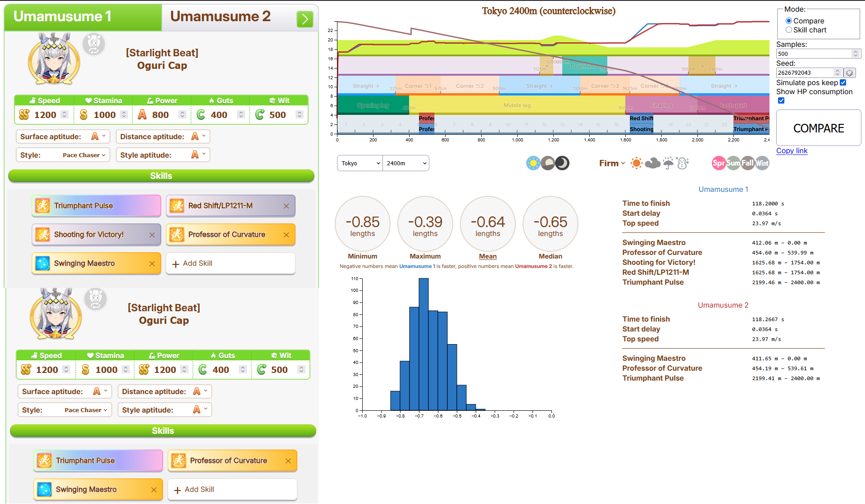Click the Copy link hyperlink

tap(792, 151)
